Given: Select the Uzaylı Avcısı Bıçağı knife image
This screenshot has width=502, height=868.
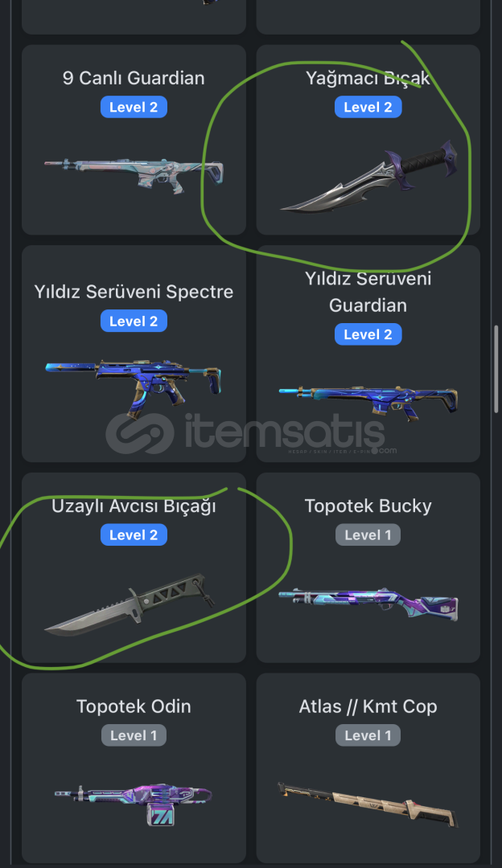Looking at the screenshot, I should 129,605.
